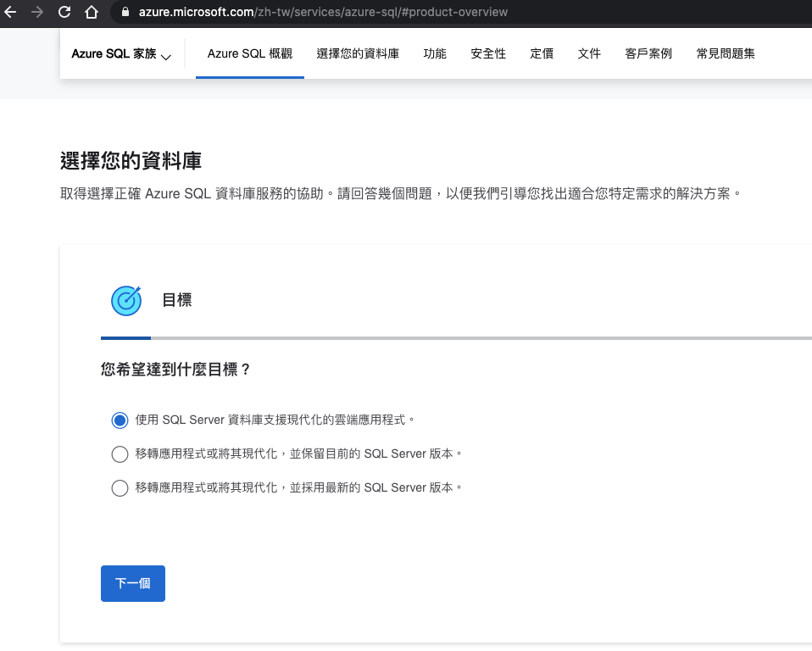Open the 常見問題集 tab
Viewport: 812px width, 651px height.
(726, 54)
